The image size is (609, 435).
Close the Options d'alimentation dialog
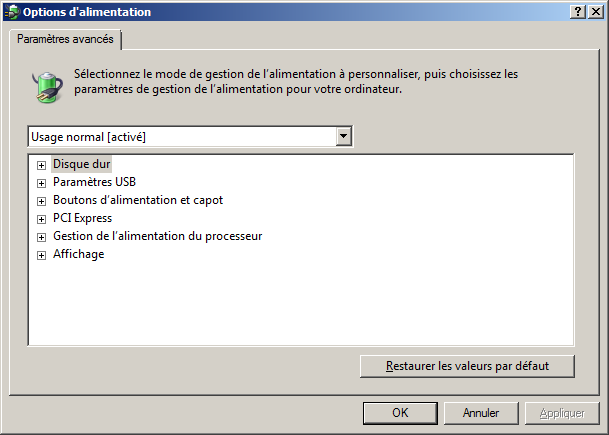pyautogui.click(x=596, y=11)
